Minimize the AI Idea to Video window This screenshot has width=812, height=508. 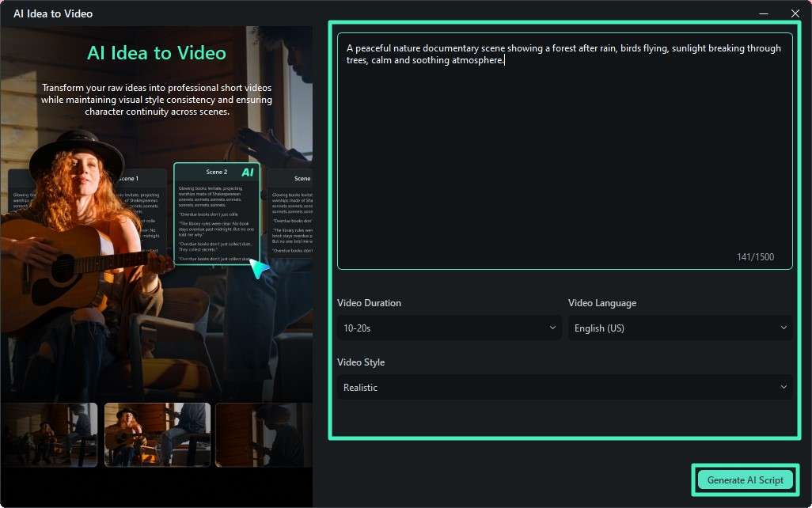coord(763,13)
